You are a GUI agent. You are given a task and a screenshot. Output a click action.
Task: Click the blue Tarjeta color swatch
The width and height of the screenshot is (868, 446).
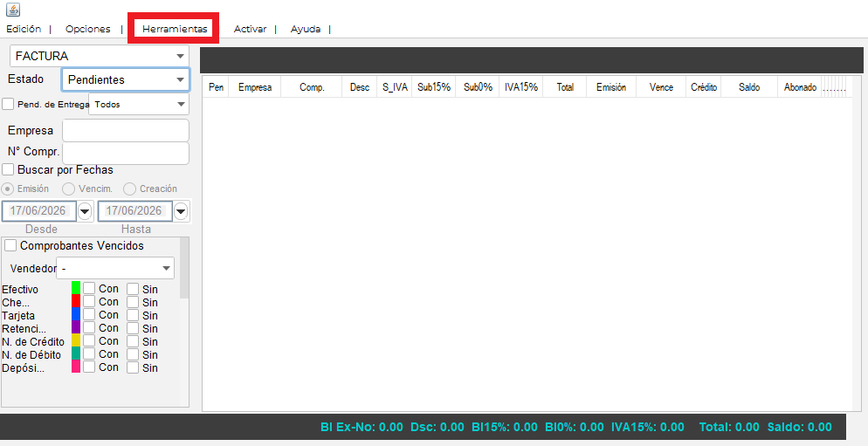point(76,314)
